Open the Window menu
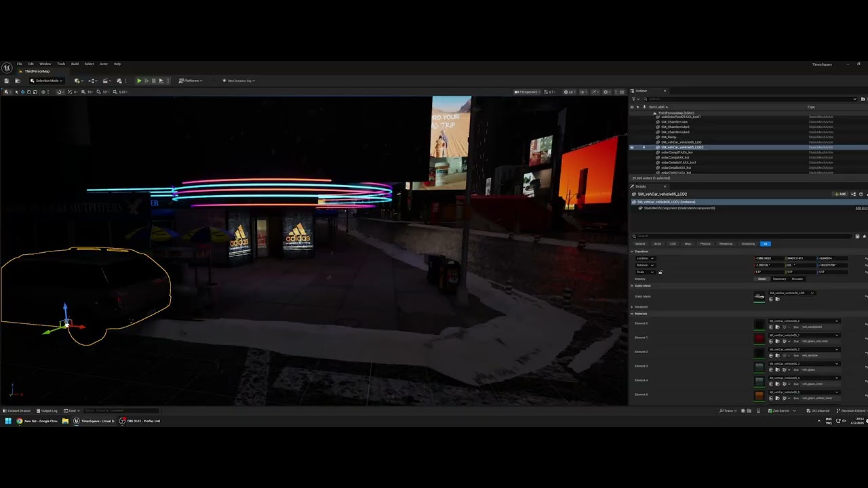The height and width of the screenshot is (488, 868). point(45,64)
